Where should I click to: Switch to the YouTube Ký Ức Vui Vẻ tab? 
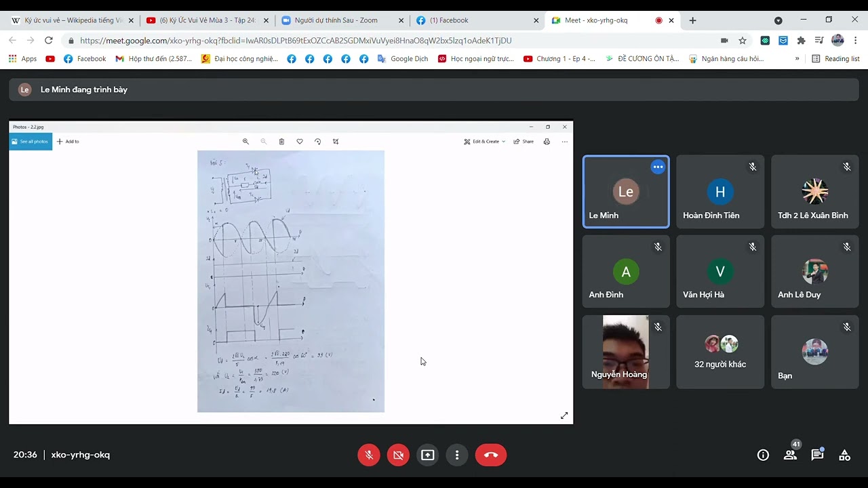(x=208, y=20)
